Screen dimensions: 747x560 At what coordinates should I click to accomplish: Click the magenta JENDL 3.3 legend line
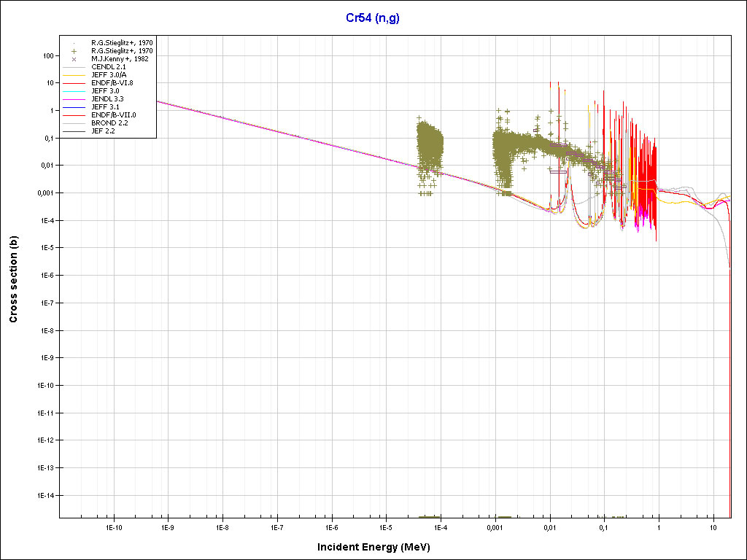point(74,98)
